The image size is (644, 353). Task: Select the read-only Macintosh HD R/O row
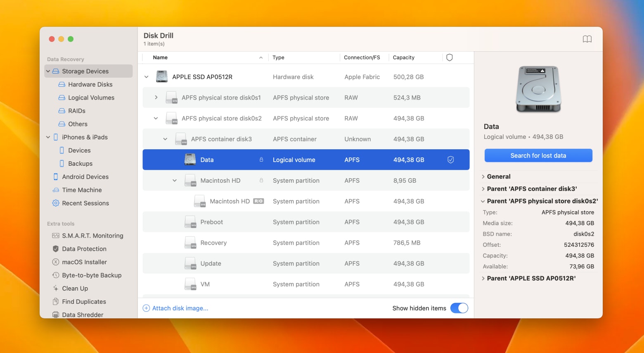click(x=306, y=201)
